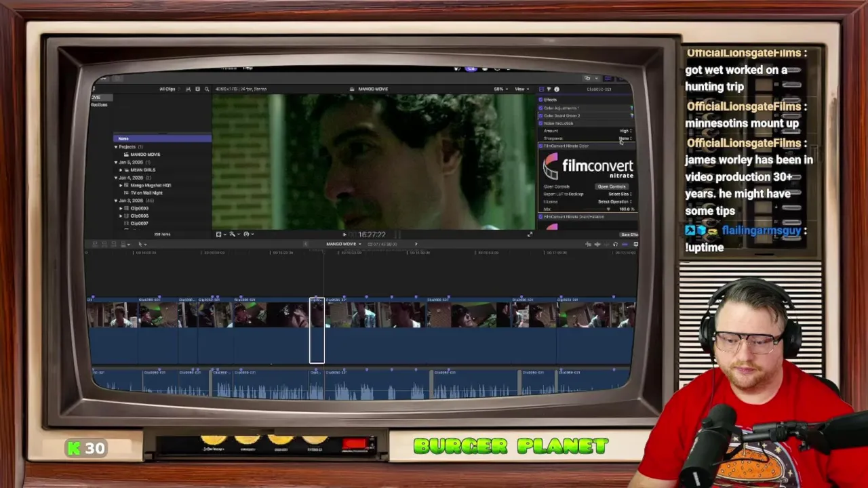Select the TV on Wall Night clip
This screenshot has height=488, width=868.
coord(146,192)
